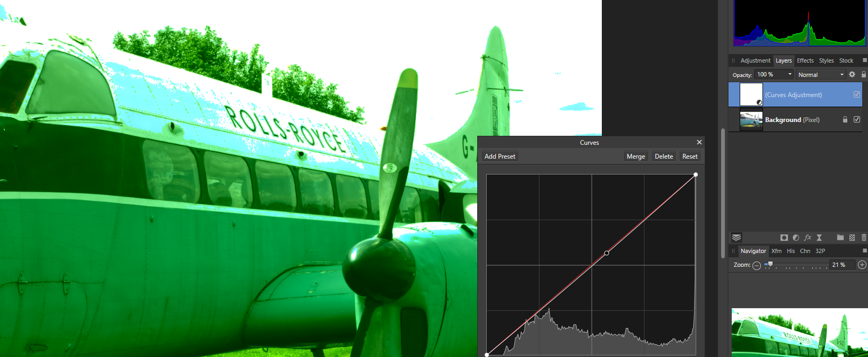Select the Curves Adjustment layer thumbnail
The height and width of the screenshot is (357, 868).
coord(751,94)
